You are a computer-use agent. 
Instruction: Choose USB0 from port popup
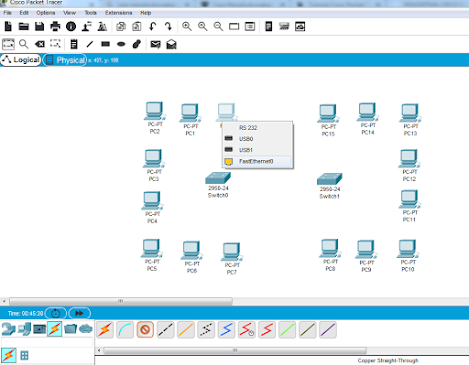pos(257,139)
